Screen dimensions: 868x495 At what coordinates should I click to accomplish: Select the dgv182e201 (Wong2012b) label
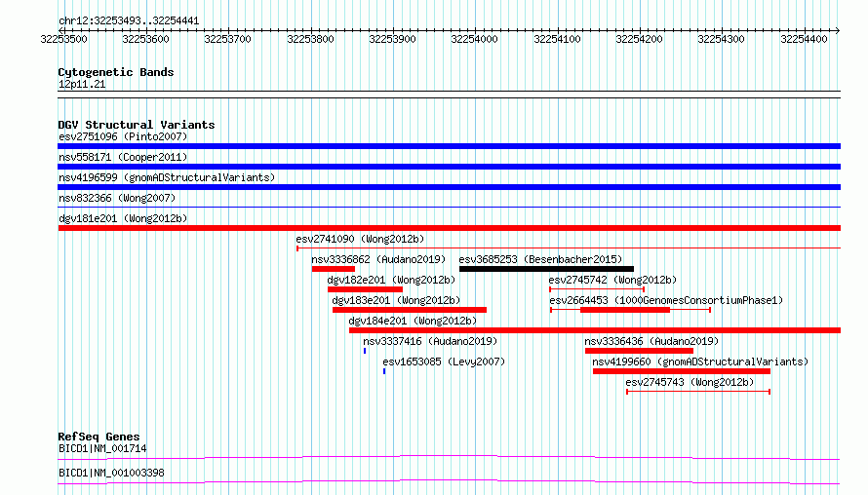(x=391, y=280)
